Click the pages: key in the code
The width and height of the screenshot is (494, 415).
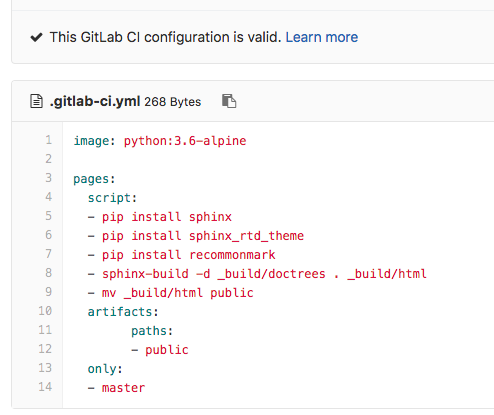pos(94,179)
